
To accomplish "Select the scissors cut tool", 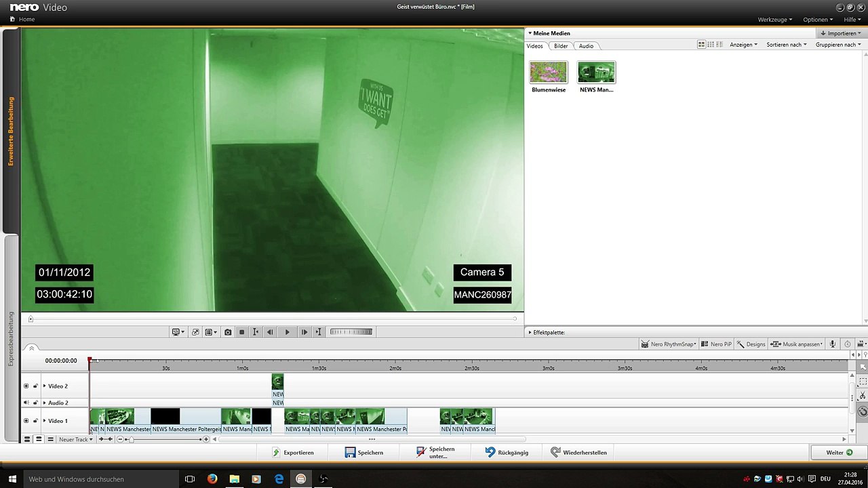I will 863,396.
